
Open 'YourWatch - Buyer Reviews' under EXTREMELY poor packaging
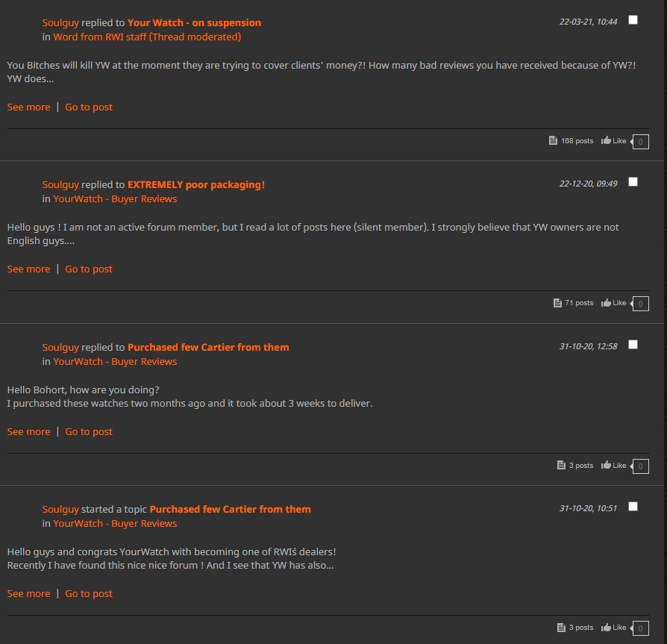pos(115,199)
